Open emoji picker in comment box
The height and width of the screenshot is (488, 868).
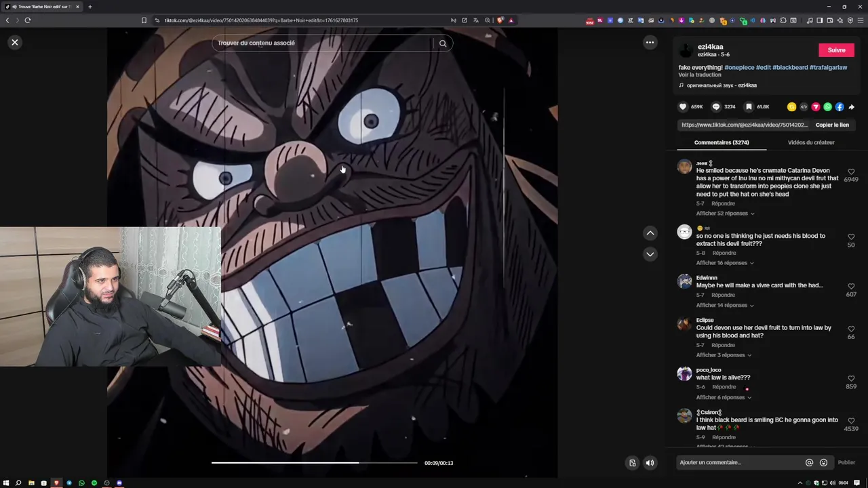coord(823,462)
